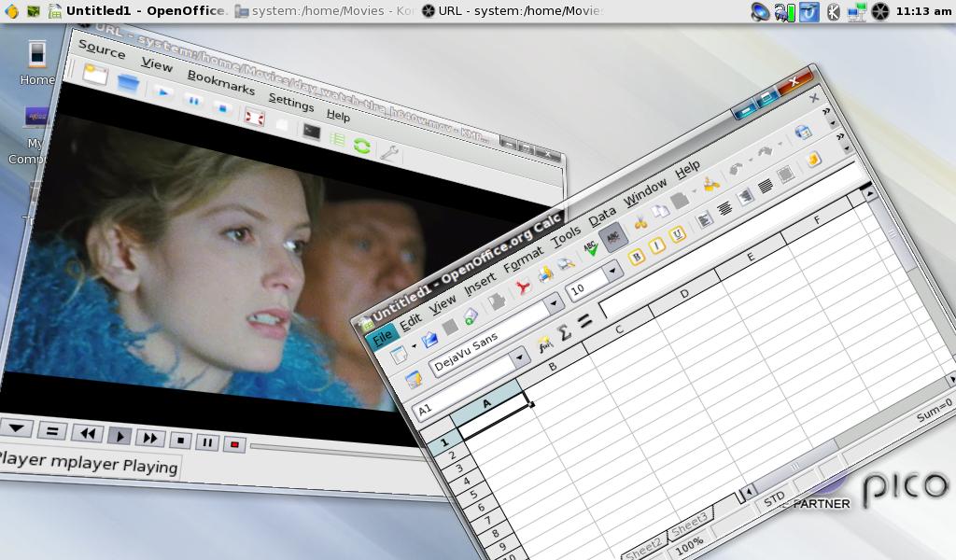Expand the Paste options dropdown arrow in Calc
This screenshot has width=956, height=560.
[x=694, y=192]
